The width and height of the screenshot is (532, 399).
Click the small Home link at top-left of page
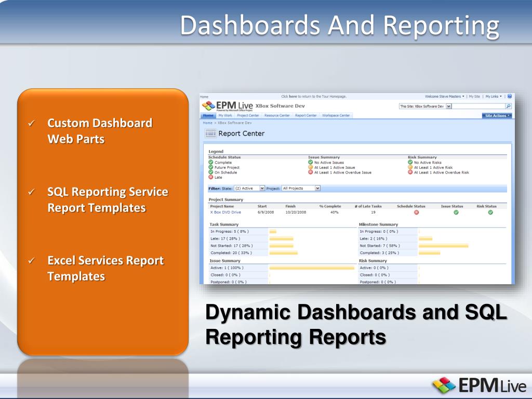(x=204, y=97)
